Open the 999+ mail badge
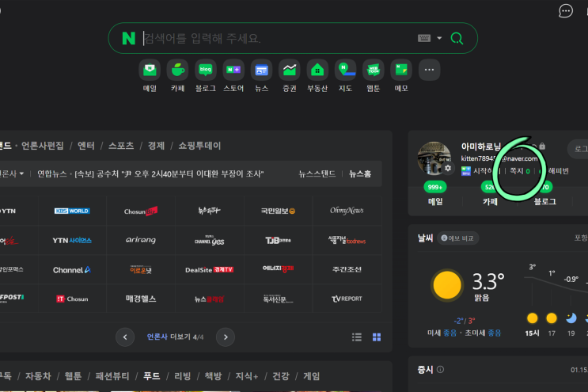 tap(435, 187)
